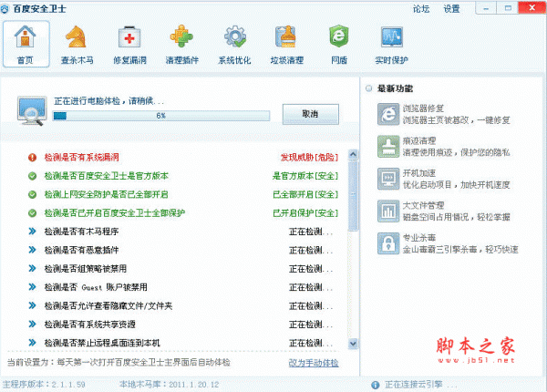Click arrow icon beside Guest 账户被禁用
The image size is (547, 392).
coord(33,287)
